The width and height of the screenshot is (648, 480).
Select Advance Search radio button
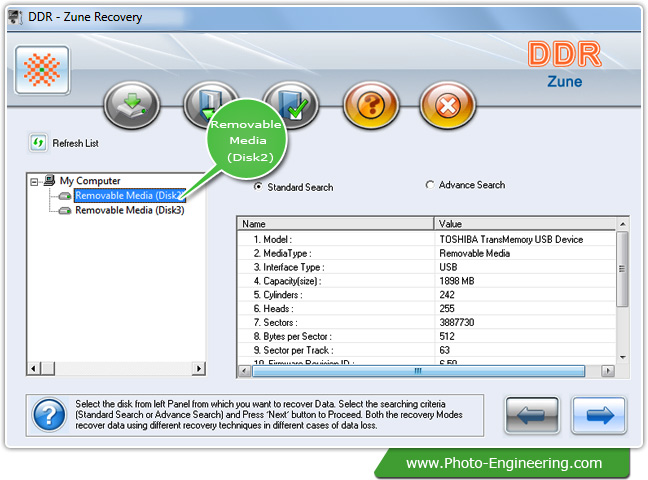coord(430,185)
